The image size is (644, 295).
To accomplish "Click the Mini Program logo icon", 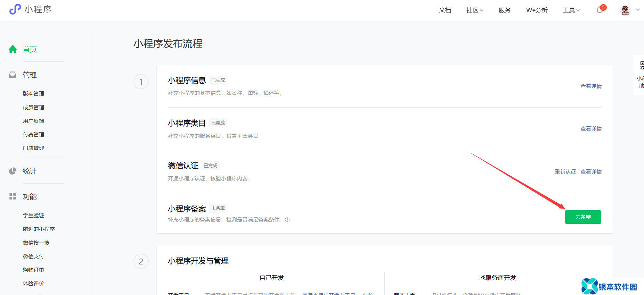I will tap(15, 9).
